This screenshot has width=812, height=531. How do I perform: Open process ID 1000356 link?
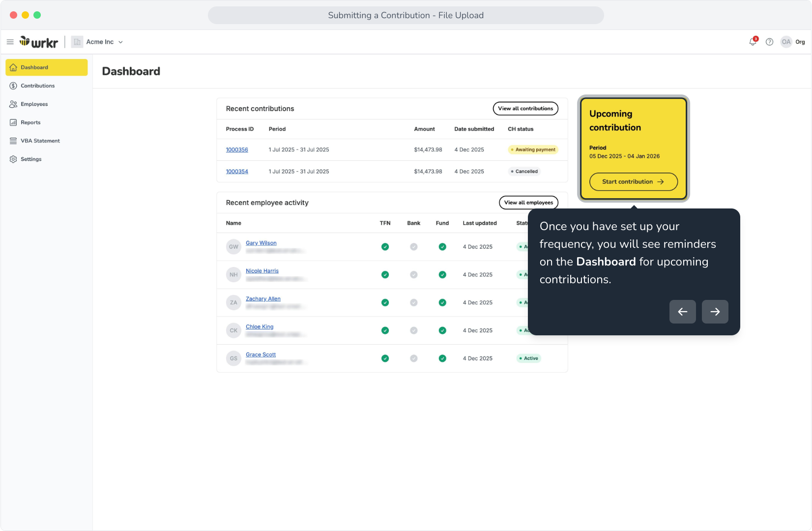pos(237,150)
